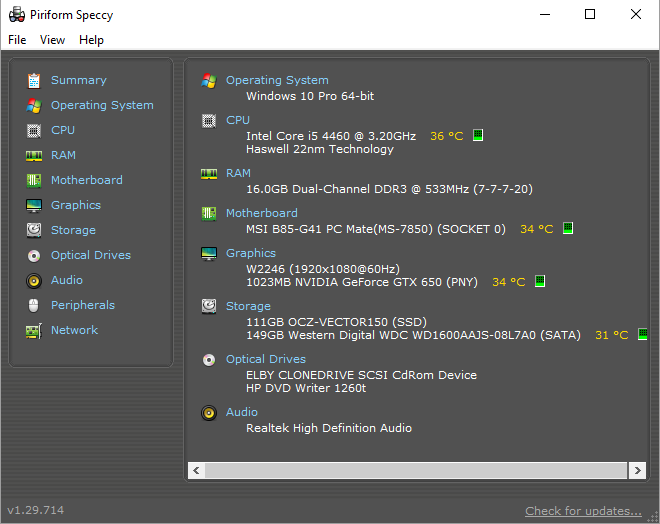
Task: Go to the CPU section in sidebar
Action: pyautogui.click(x=63, y=130)
